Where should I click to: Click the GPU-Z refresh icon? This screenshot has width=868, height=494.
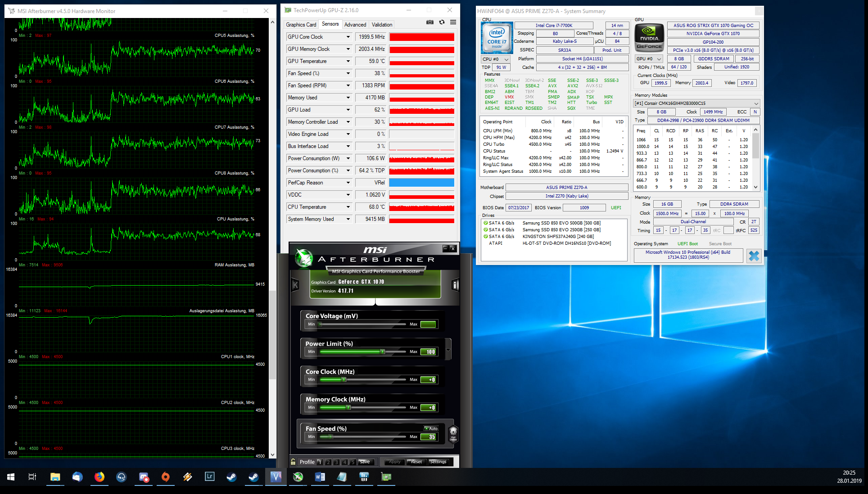point(442,22)
